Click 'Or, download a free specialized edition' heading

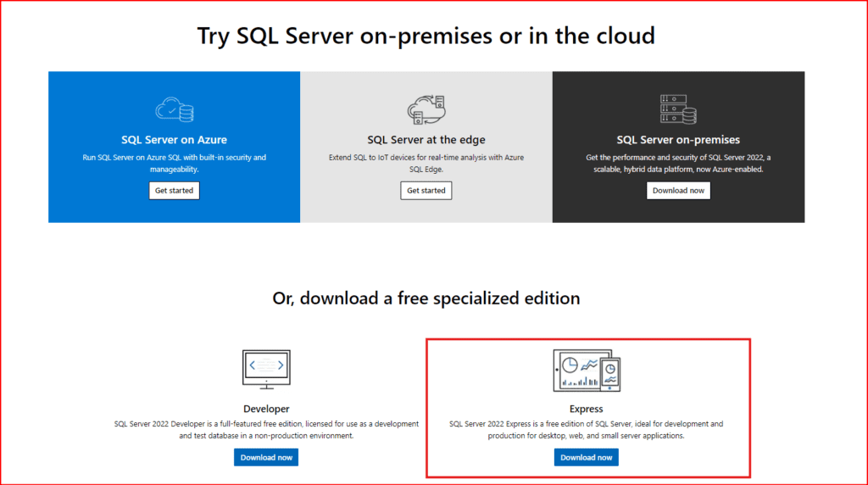pyautogui.click(x=426, y=298)
